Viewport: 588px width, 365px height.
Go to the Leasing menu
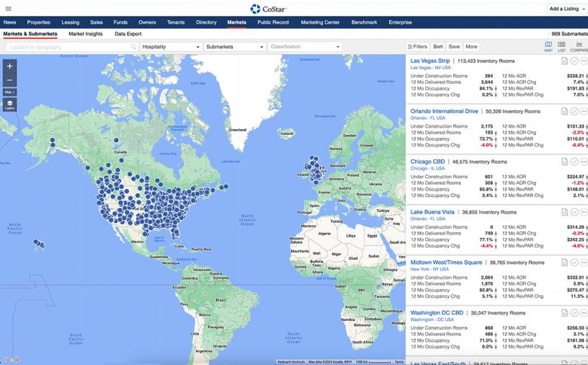(x=71, y=22)
